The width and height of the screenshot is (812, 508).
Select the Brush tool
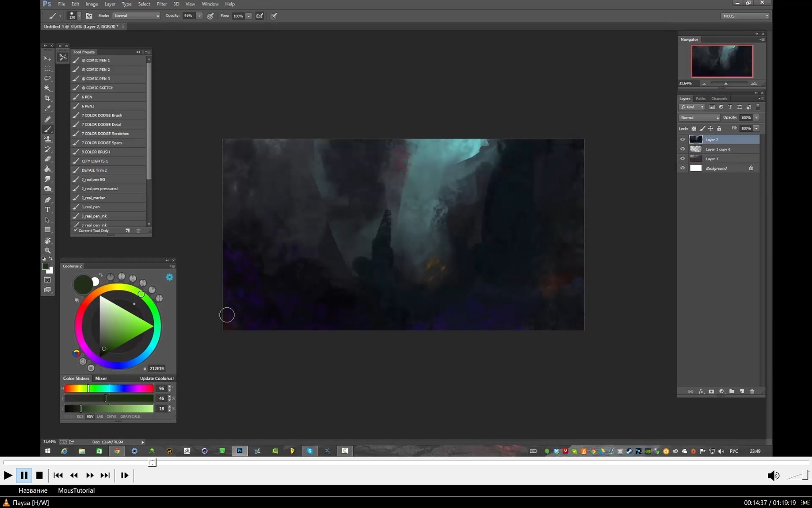point(47,129)
